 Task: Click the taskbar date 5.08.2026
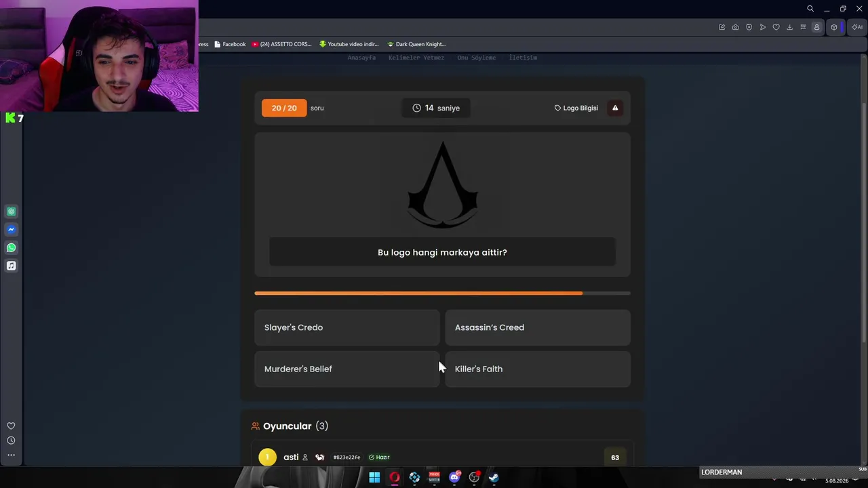pyautogui.click(x=837, y=481)
